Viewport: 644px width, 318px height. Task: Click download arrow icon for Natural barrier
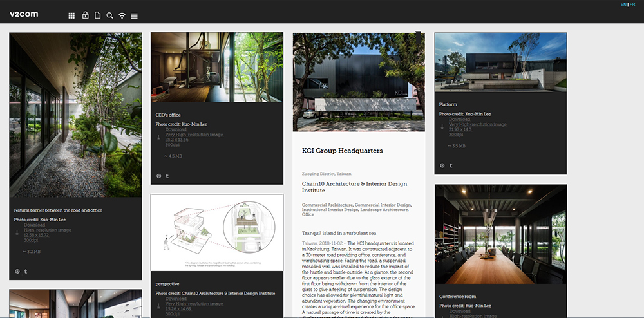pyautogui.click(x=17, y=232)
